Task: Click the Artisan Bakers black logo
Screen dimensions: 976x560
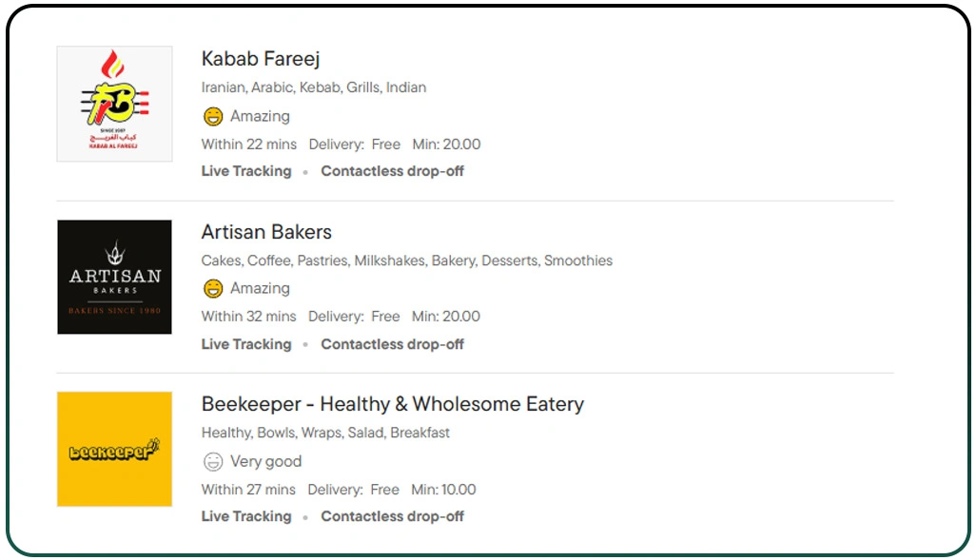Action: [x=114, y=277]
